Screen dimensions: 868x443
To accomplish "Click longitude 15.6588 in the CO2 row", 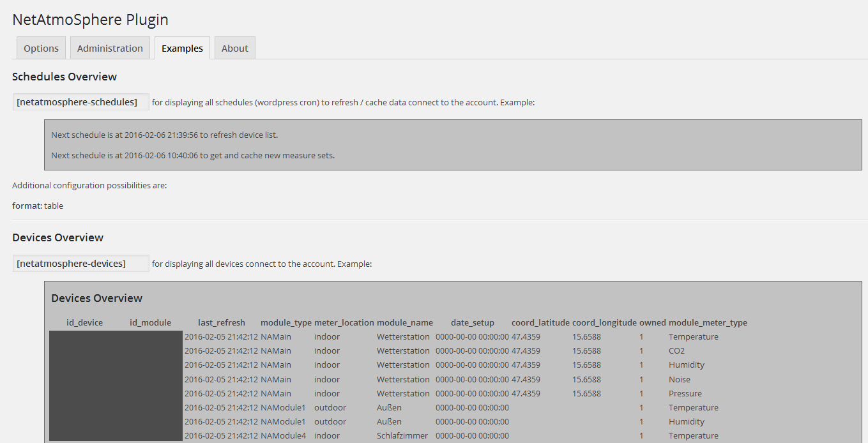I will coord(586,350).
